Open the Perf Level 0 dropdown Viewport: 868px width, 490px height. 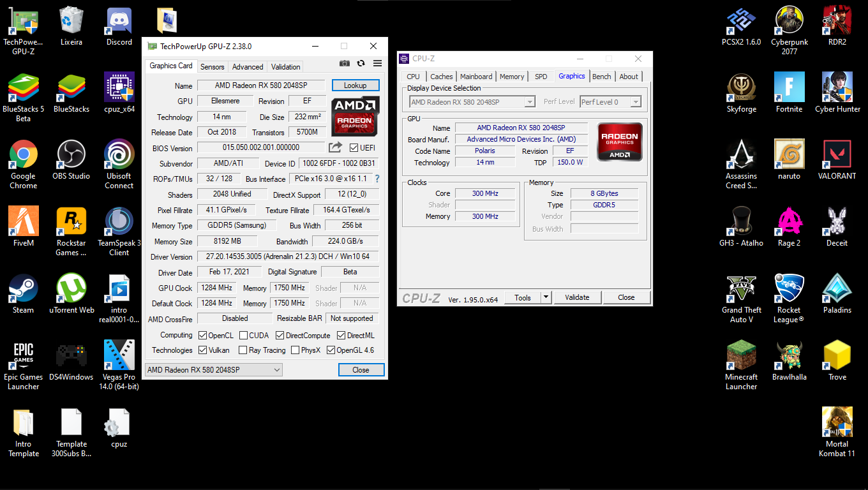(610, 102)
